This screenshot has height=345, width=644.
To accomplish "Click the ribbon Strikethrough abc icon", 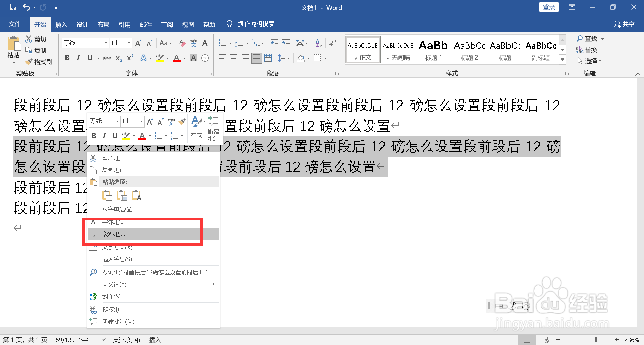I will (x=107, y=58).
